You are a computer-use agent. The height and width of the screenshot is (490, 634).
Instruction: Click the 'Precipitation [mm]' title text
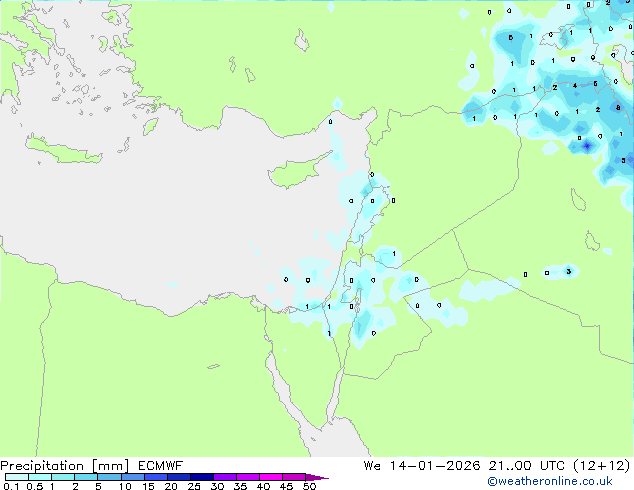(65, 466)
